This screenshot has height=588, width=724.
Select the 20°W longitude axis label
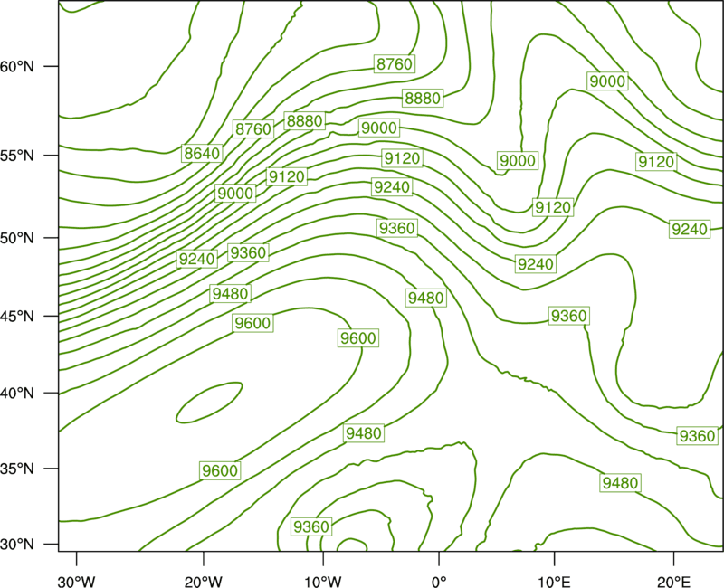coord(204,582)
